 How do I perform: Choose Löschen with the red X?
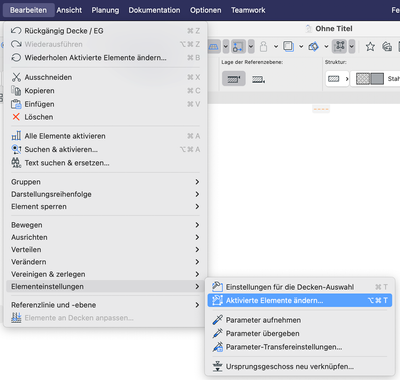[x=105, y=117]
